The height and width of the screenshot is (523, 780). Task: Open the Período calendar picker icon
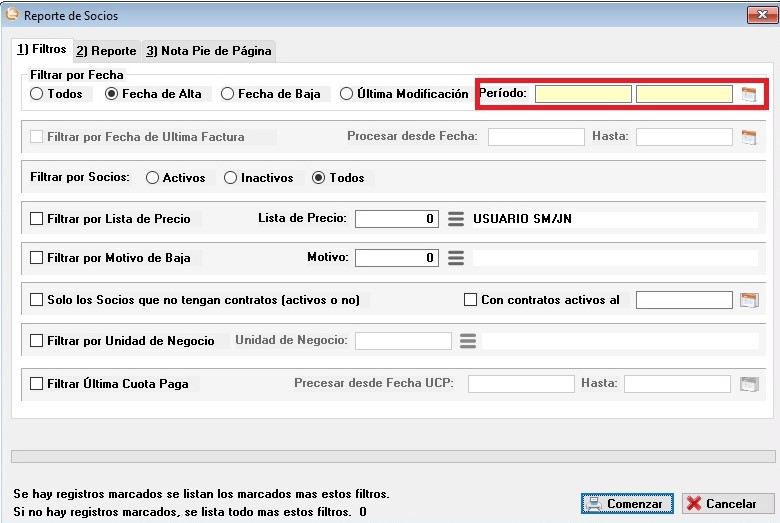[749, 94]
